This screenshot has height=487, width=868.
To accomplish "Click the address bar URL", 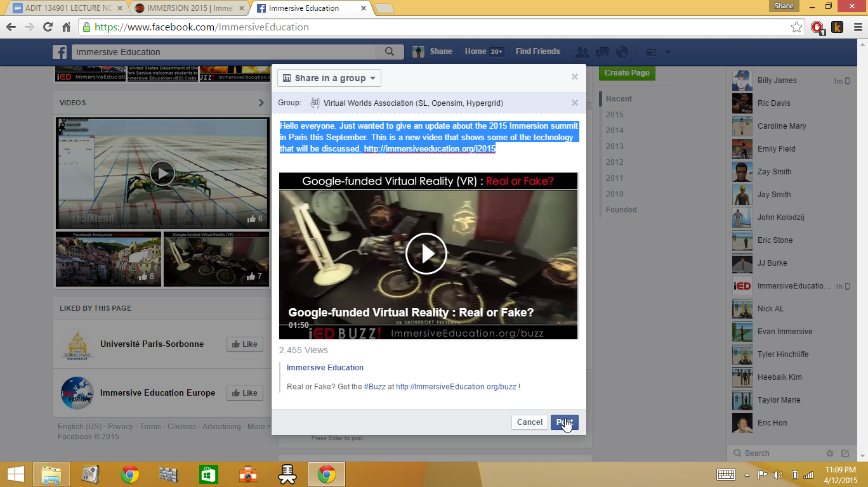I will [x=202, y=27].
